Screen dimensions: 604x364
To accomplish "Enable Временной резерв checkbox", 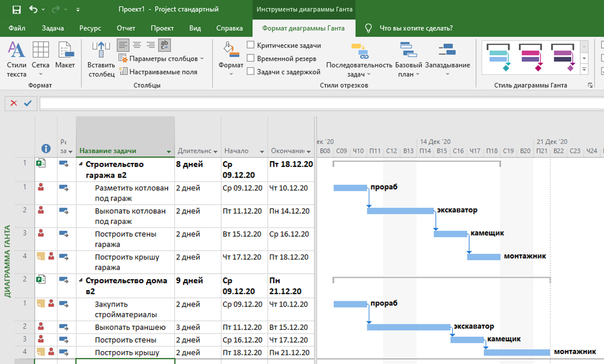I will tap(250, 58).
